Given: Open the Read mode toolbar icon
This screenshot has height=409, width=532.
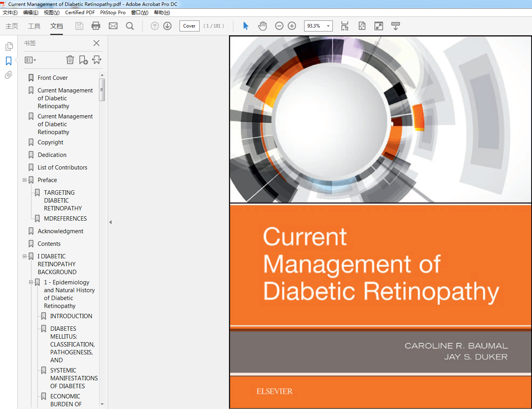Looking at the screenshot, I should [x=396, y=26].
